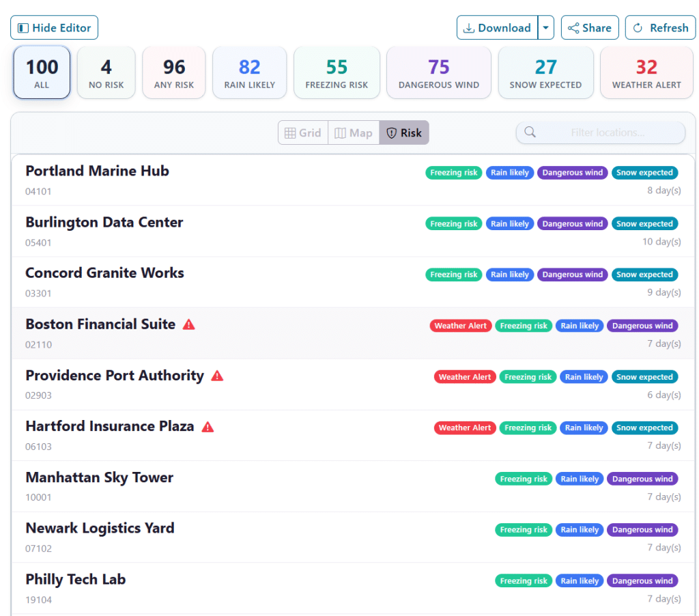
Task: Toggle the Rain Likely filter card
Action: pos(249,72)
